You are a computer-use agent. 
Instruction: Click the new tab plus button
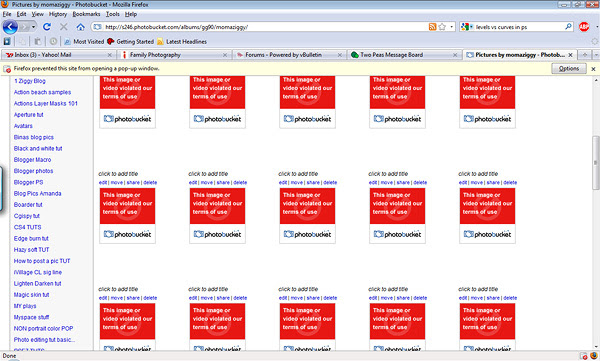[585, 55]
